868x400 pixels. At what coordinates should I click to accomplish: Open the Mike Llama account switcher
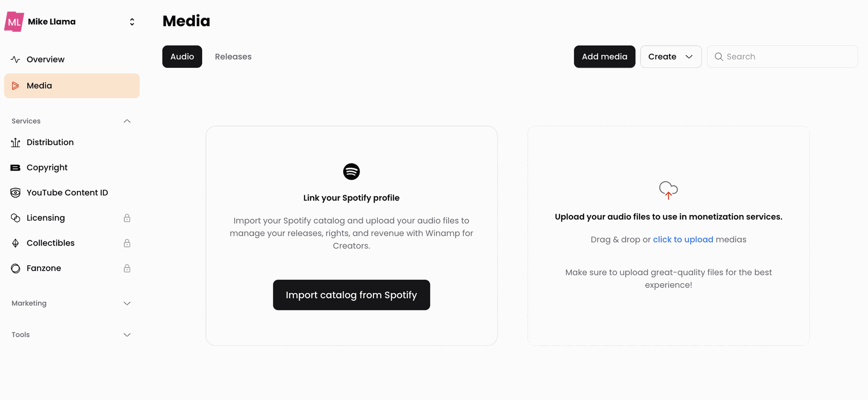click(x=132, y=22)
